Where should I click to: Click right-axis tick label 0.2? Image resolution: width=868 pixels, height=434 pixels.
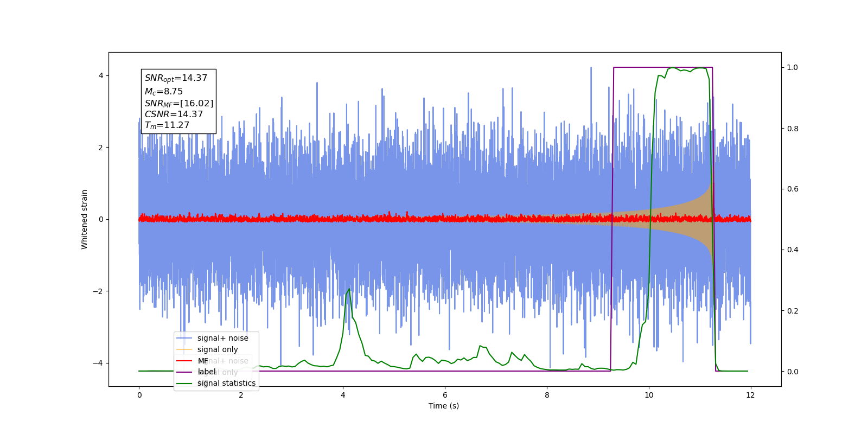pos(793,311)
